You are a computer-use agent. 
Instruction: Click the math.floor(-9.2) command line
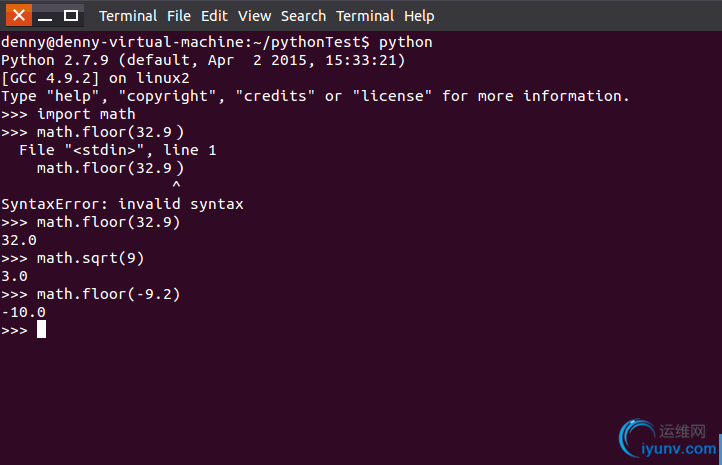click(91, 294)
